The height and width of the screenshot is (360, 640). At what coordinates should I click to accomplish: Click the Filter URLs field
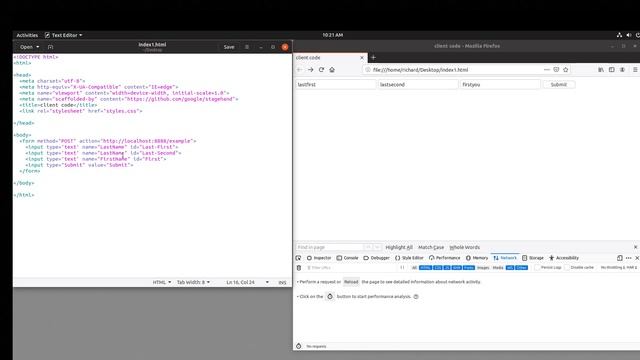pos(350,268)
